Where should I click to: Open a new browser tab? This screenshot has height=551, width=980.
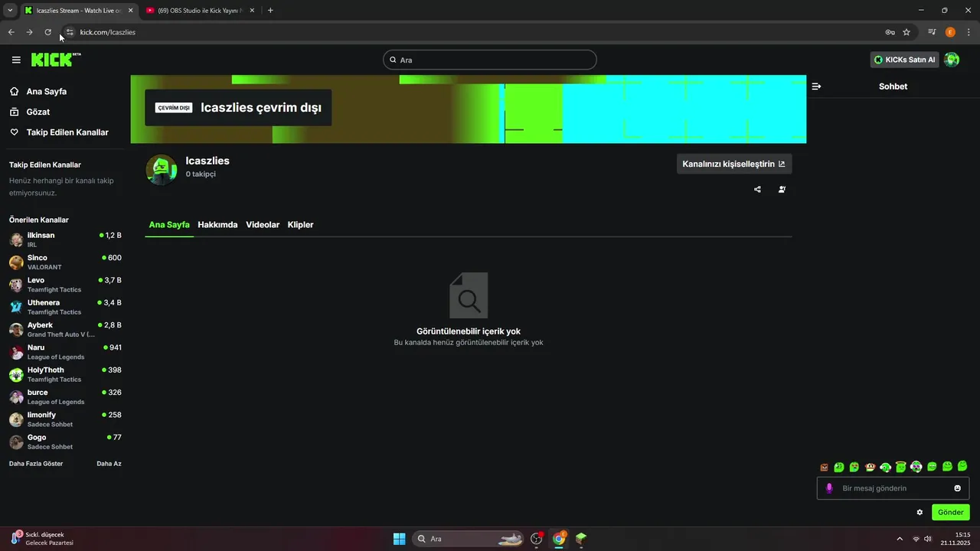click(270, 10)
